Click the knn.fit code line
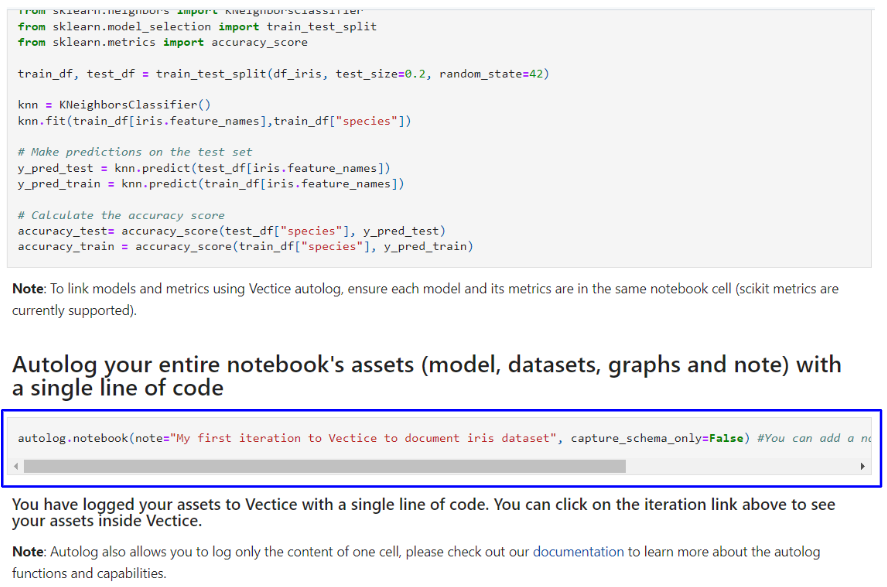 214,121
